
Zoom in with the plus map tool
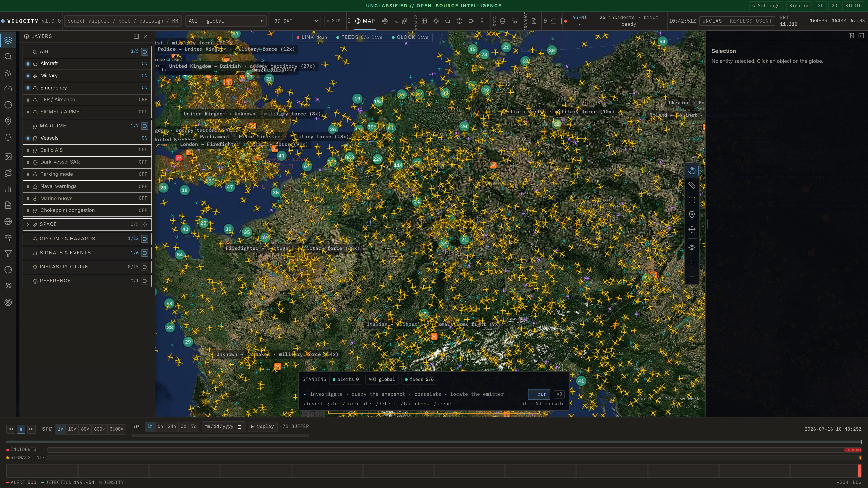[692, 262]
